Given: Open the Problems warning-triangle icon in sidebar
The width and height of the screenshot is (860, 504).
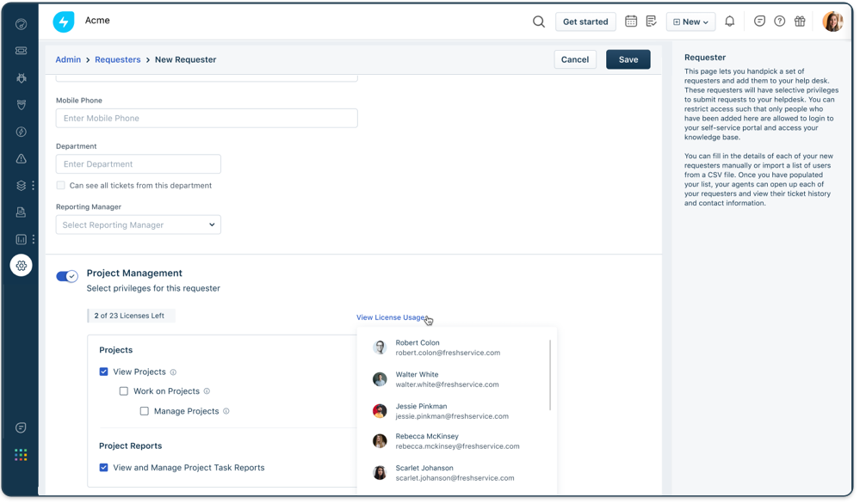Looking at the screenshot, I should coord(21,158).
